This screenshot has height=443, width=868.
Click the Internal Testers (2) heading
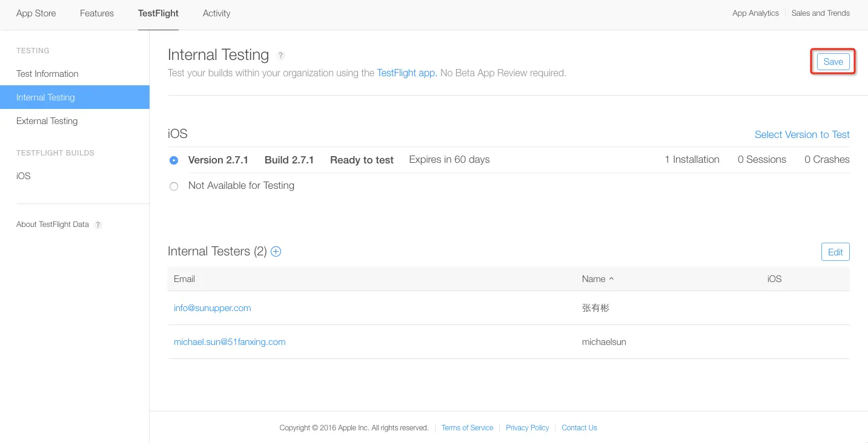coord(217,251)
